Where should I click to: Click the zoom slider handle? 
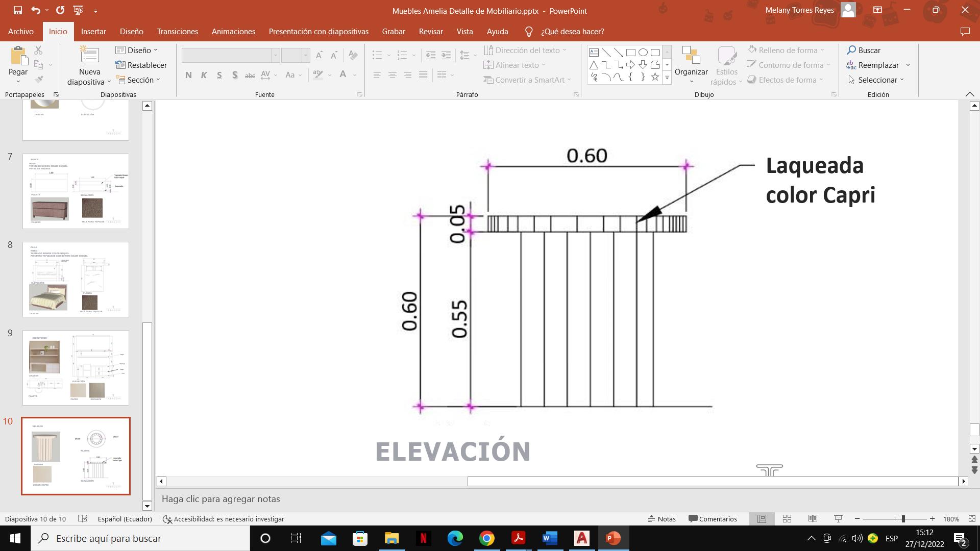[903, 519]
